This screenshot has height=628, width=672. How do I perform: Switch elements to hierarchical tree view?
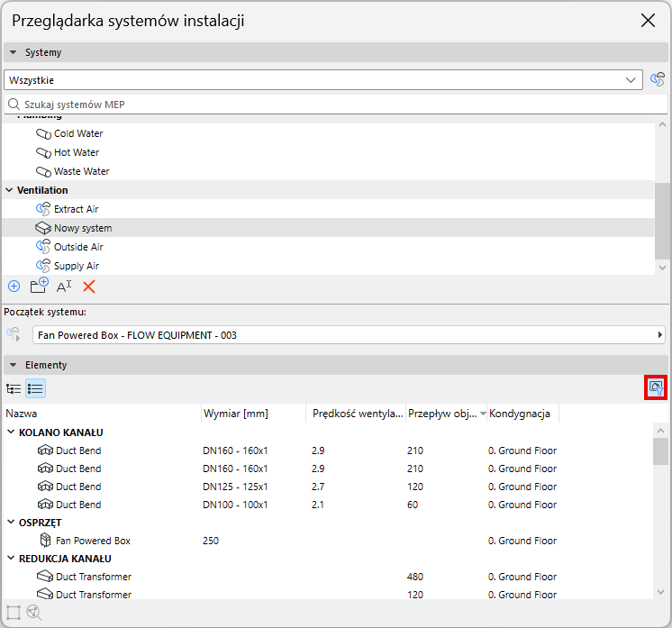click(14, 389)
